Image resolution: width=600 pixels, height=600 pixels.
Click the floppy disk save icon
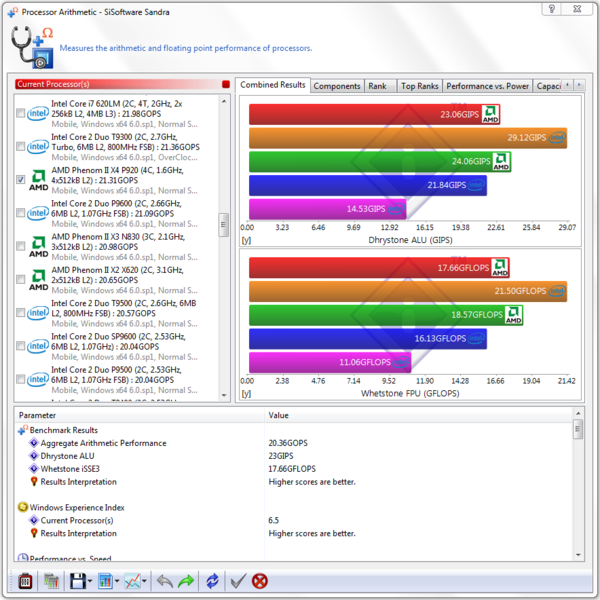[78, 581]
